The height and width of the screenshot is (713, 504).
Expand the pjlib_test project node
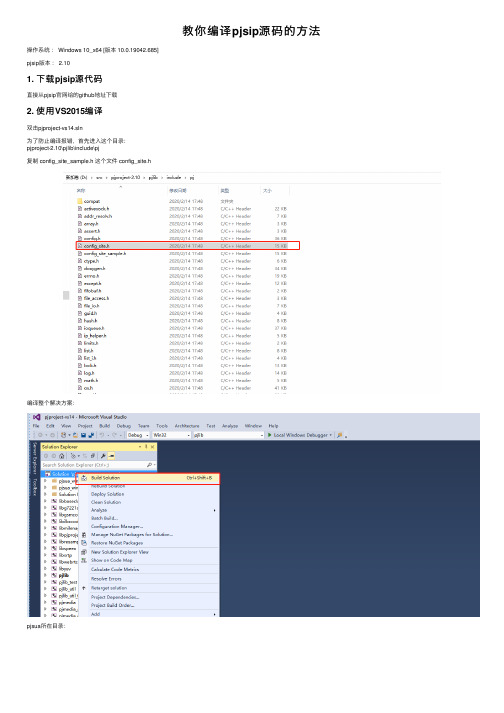tap(45, 582)
